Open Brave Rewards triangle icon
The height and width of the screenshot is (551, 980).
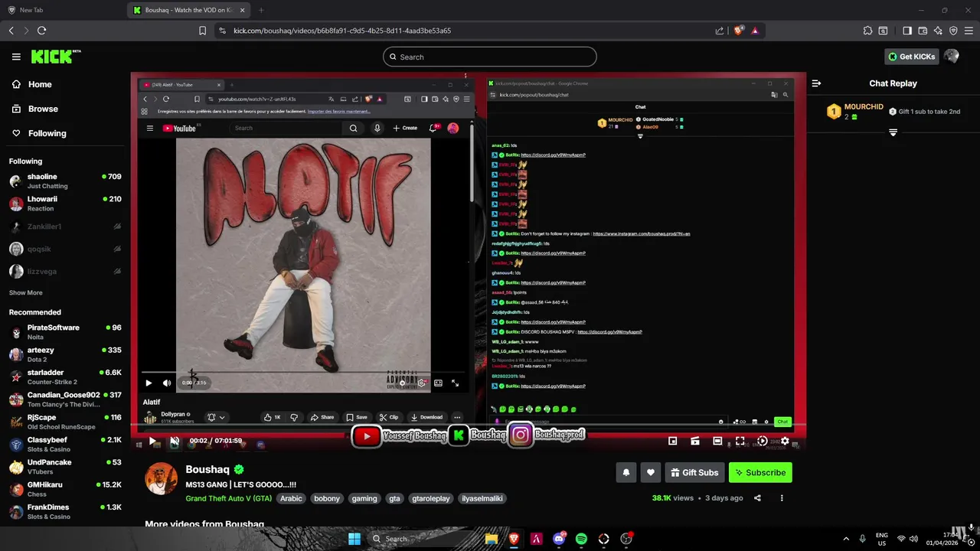coord(755,31)
